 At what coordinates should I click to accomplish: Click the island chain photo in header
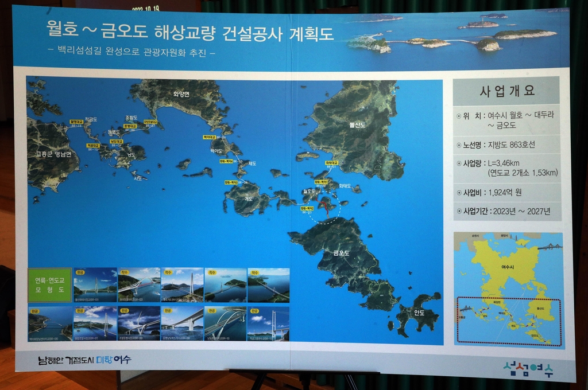(x=454, y=37)
